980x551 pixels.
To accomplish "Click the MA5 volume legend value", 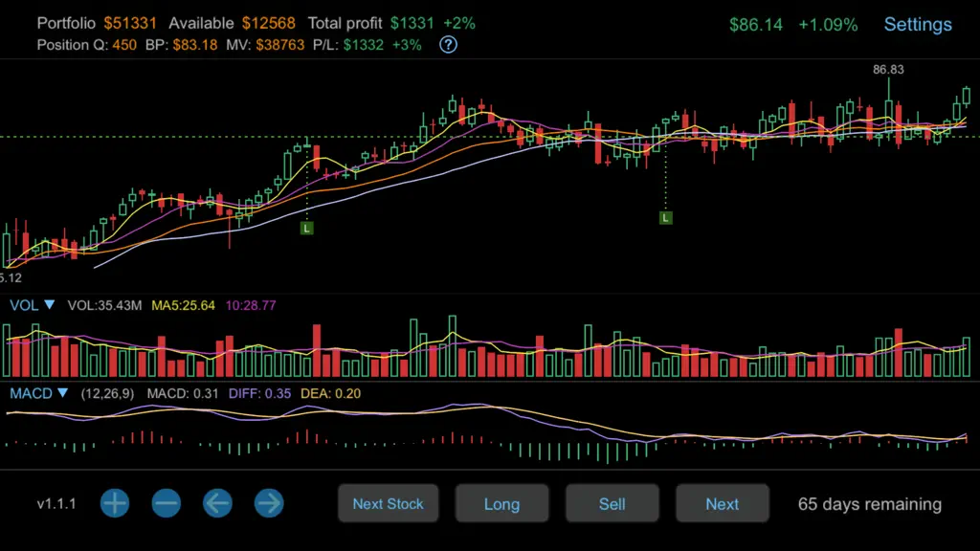I will tap(183, 305).
